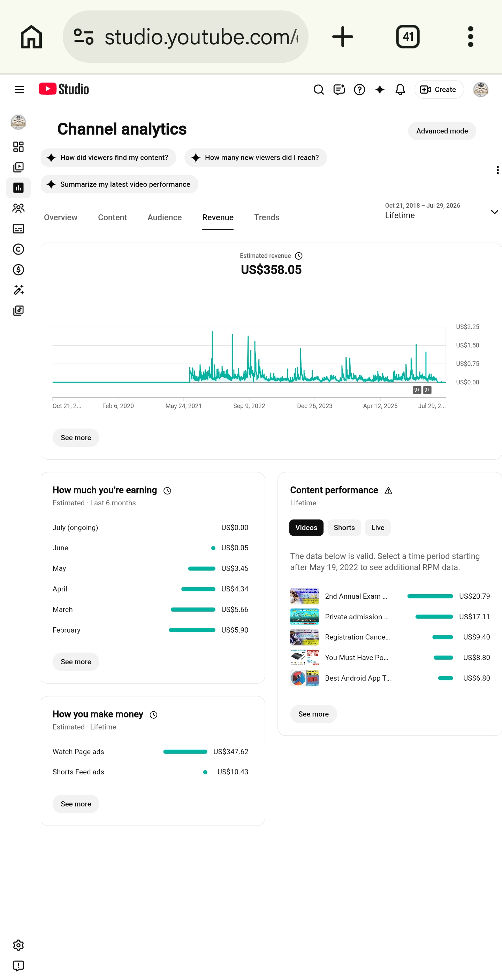Open the browser three-dot overflow menu
Viewport: 502px width, 980px height.
click(470, 37)
